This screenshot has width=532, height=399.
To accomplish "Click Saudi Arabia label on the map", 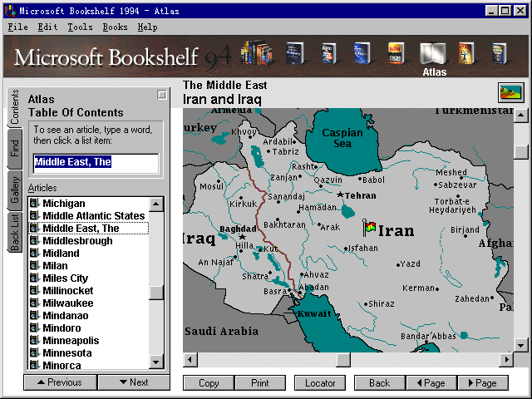I will click(222, 331).
